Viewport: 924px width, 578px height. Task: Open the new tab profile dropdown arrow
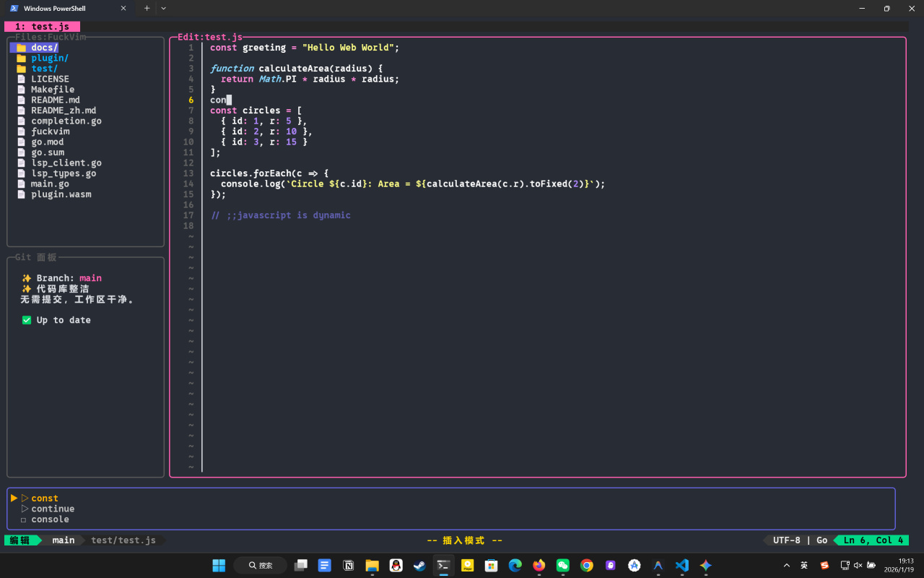pyautogui.click(x=163, y=9)
